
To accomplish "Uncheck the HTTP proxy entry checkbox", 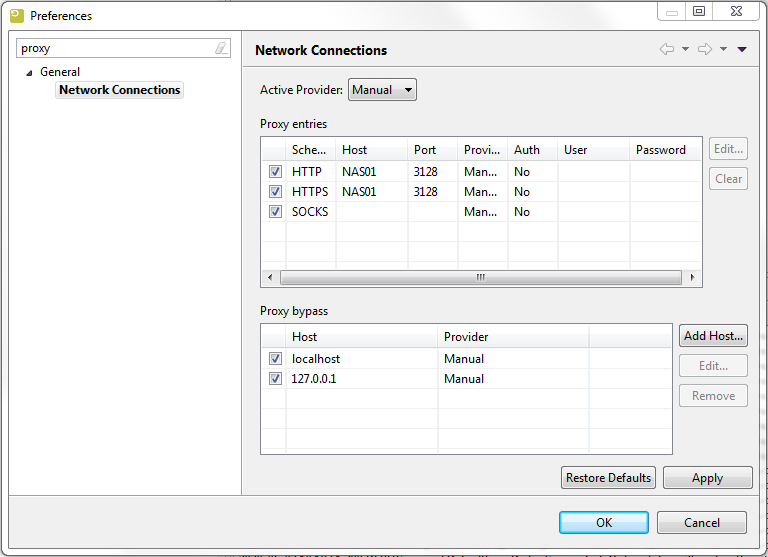I will (x=275, y=172).
